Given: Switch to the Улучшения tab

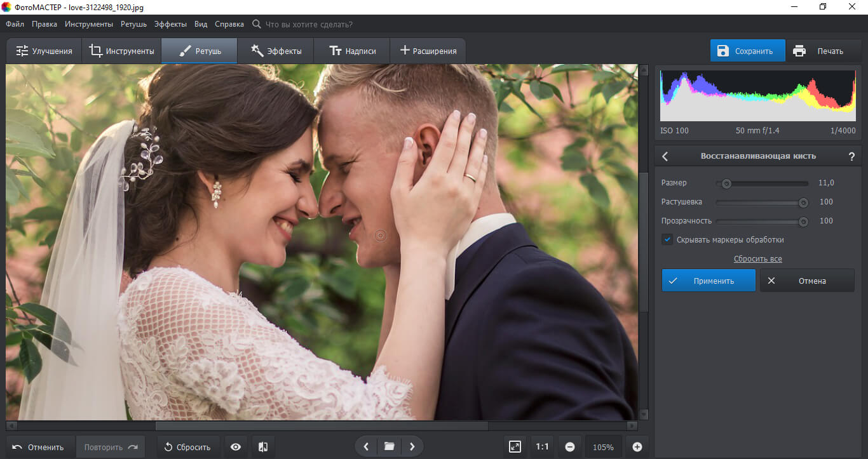Looking at the screenshot, I should (44, 51).
